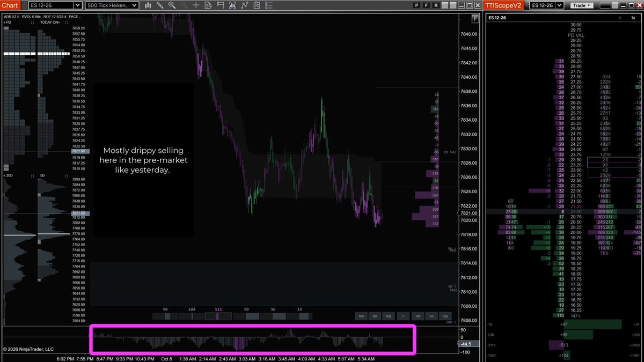Click the PD profile header label
The width and height of the screenshot is (644, 362).
(9, 23)
